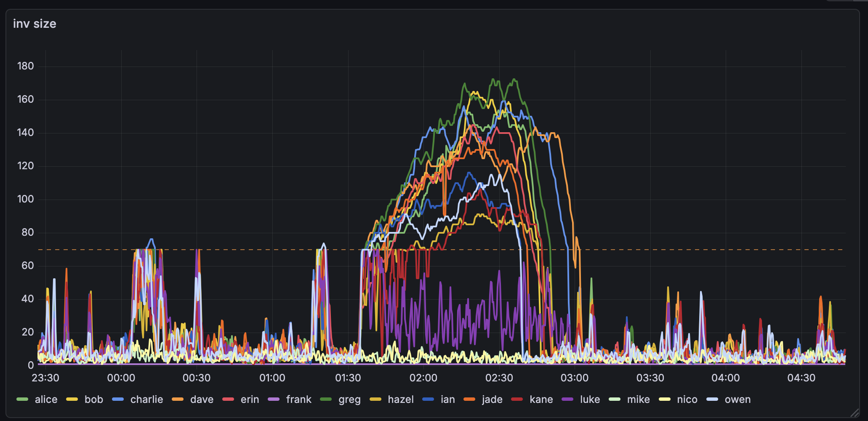868x421 pixels.
Task: Click the greg series color indicator
Action: 326,400
